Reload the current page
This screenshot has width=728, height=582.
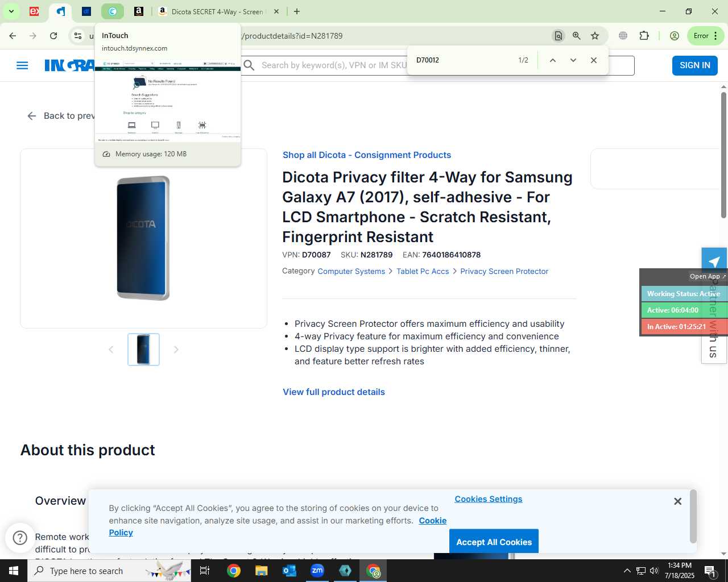(53, 36)
